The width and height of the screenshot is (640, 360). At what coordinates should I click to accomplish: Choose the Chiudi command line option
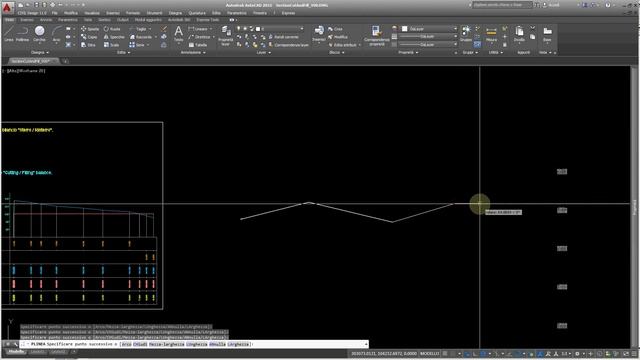coord(140,344)
